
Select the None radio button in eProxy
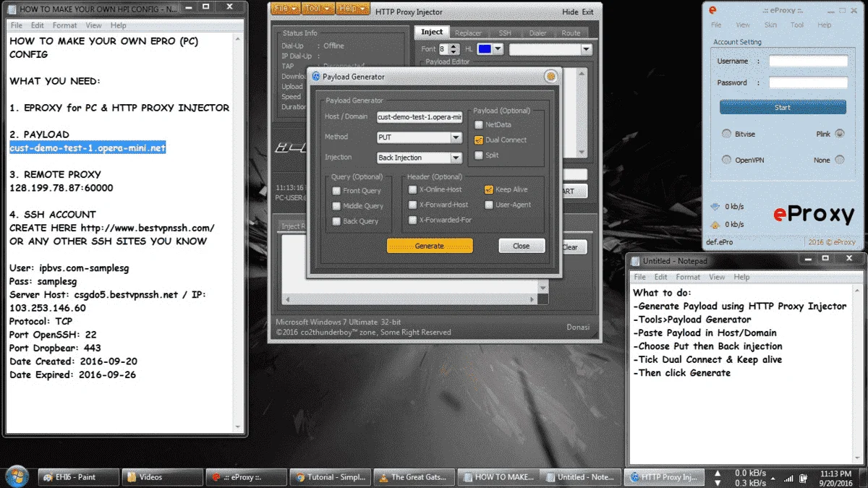(x=839, y=160)
